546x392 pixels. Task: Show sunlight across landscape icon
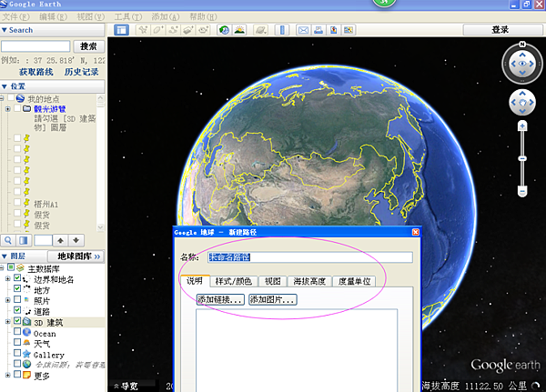point(239,30)
